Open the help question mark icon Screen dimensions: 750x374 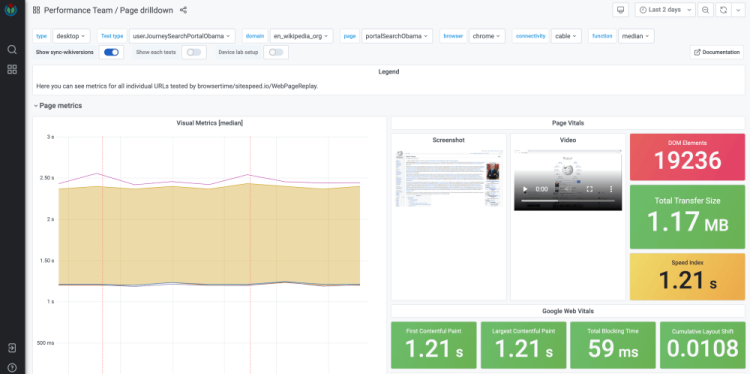click(x=12, y=367)
